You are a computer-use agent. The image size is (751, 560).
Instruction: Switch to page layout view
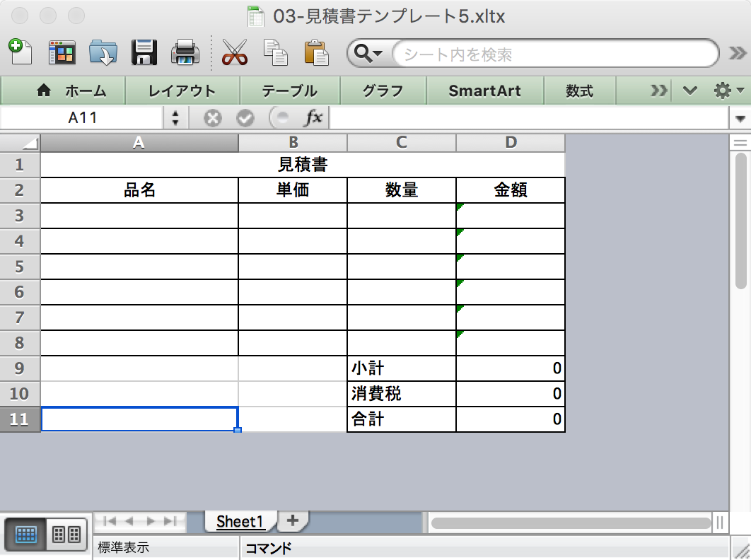(x=66, y=535)
